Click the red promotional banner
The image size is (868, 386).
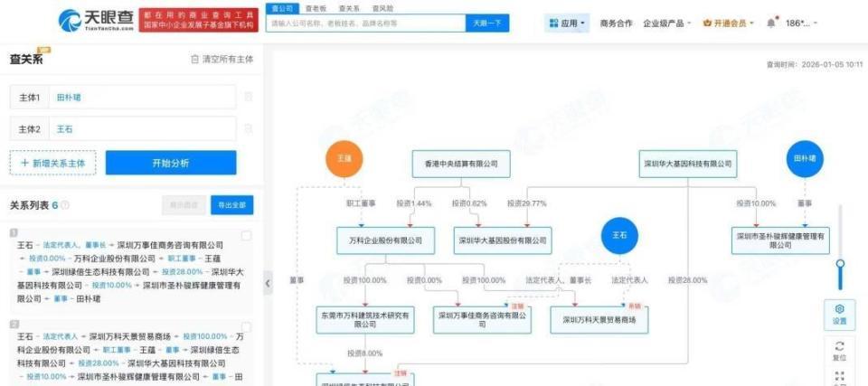[198, 20]
